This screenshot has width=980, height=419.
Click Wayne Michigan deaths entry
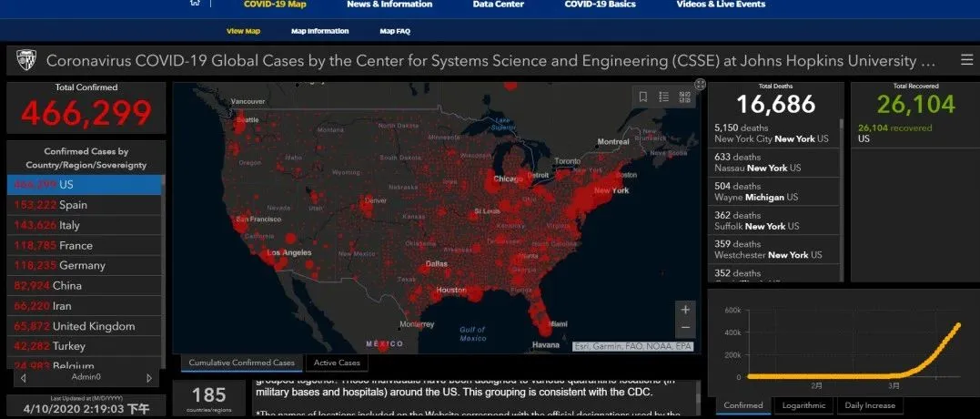[x=773, y=191]
